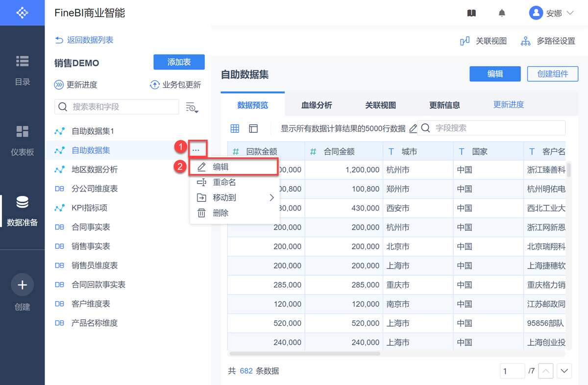Switch to field layout view icon
Viewport: 588px width, 385px height.
[x=253, y=128]
